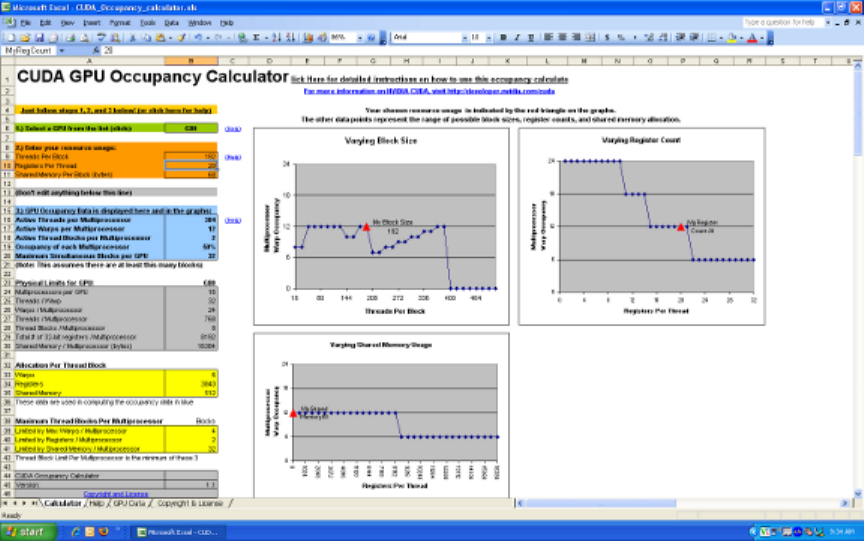Open the Name Box dropdown arrow
The width and height of the screenshot is (864, 541).
pos(62,50)
